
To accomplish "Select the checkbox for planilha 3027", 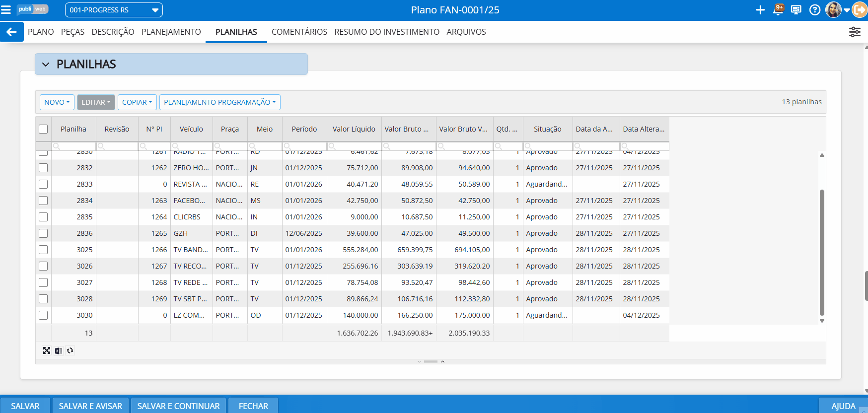I will (x=43, y=282).
